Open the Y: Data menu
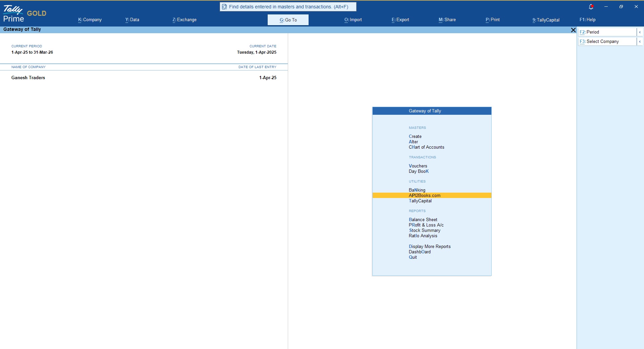The width and height of the screenshot is (644, 349). (x=132, y=19)
